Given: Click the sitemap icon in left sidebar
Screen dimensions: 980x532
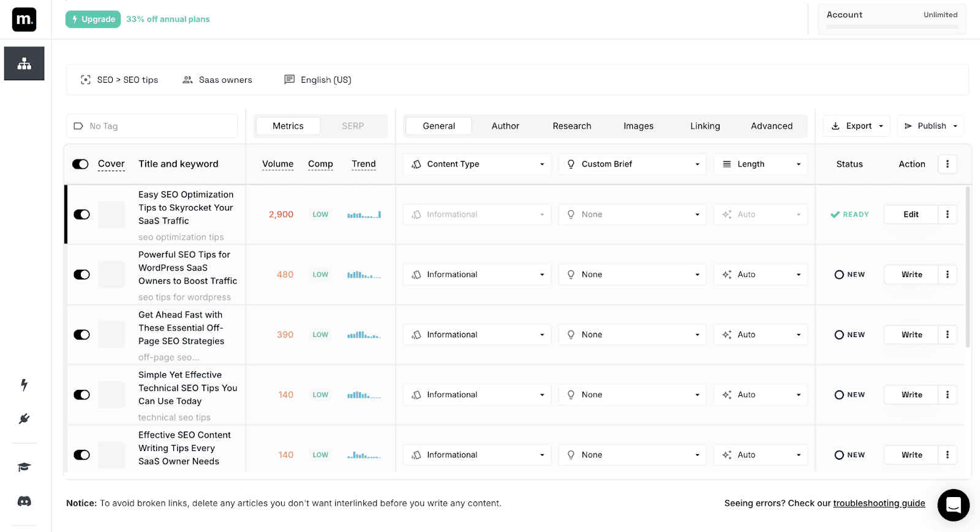Looking at the screenshot, I should point(24,64).
